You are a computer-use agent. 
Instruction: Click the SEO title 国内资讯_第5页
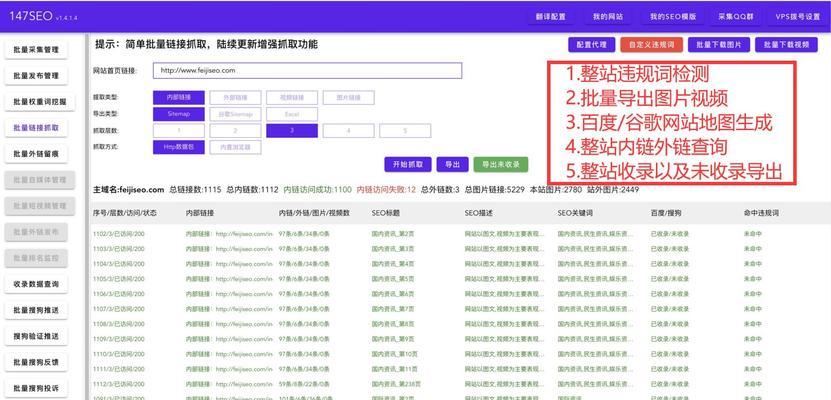[x=393, y=279]
